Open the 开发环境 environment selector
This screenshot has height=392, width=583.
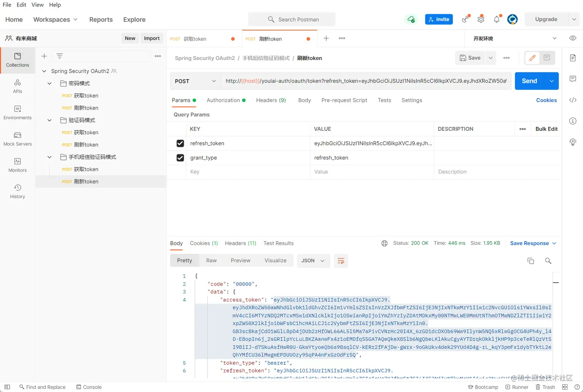(515, 38)
